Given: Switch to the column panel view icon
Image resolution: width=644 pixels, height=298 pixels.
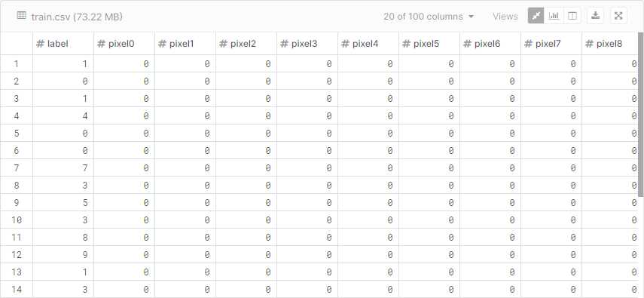Looking at the screenshot, I should click(572, 16).
